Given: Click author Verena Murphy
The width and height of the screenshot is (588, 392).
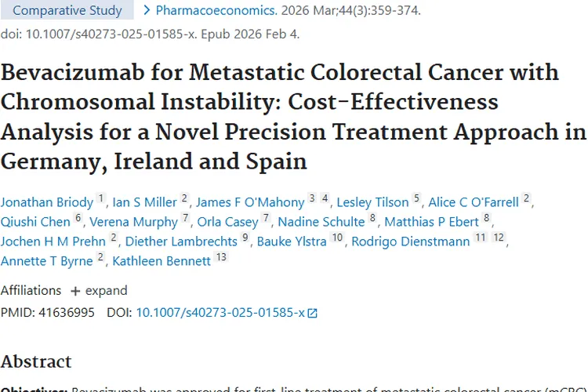Looking at the screenshot, I should pyautogui.click(x=133, y=222).
